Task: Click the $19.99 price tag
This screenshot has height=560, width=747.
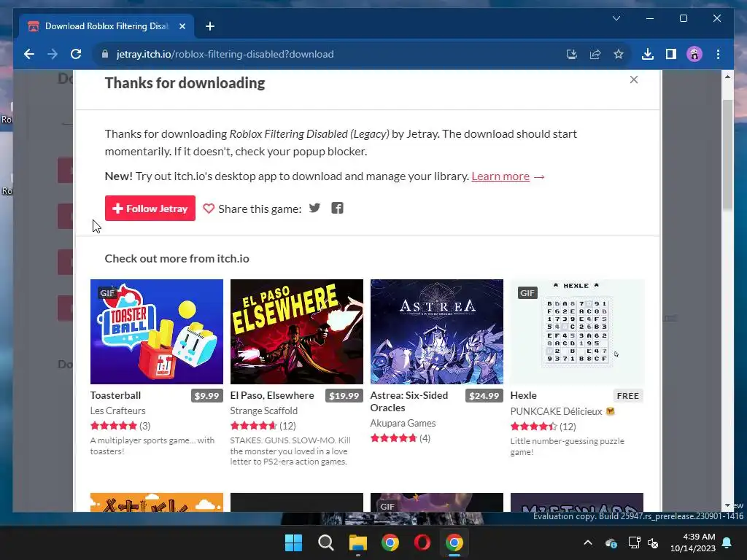Action: [344, 396]
